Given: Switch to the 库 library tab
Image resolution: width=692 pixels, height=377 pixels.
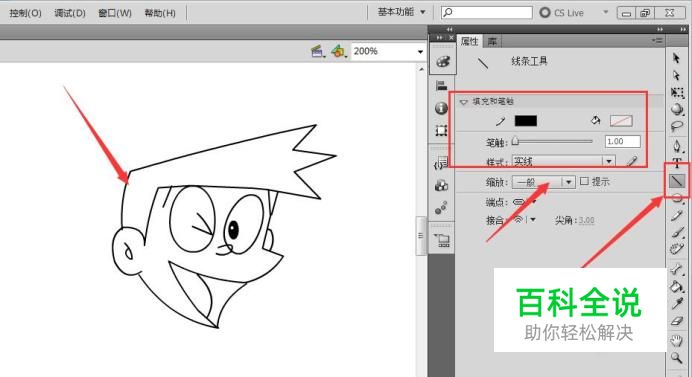Looking at the screenshot, I should click(492, 41).
